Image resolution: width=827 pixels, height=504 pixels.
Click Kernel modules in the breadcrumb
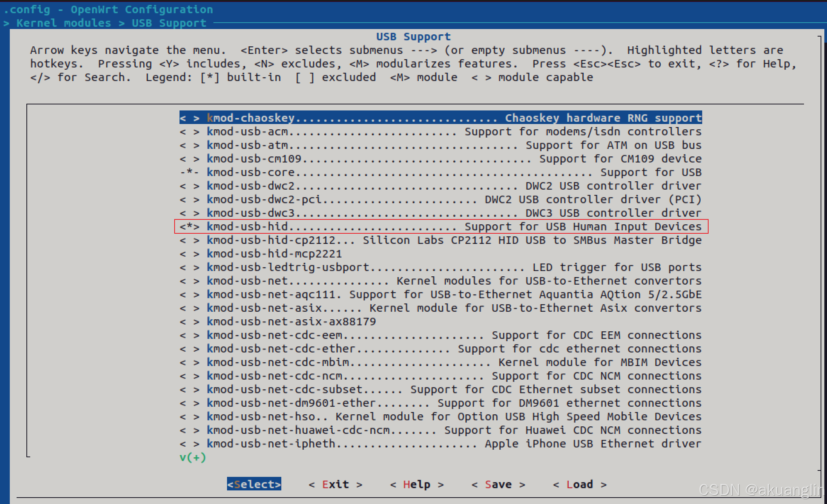click(x=64, y=23)
